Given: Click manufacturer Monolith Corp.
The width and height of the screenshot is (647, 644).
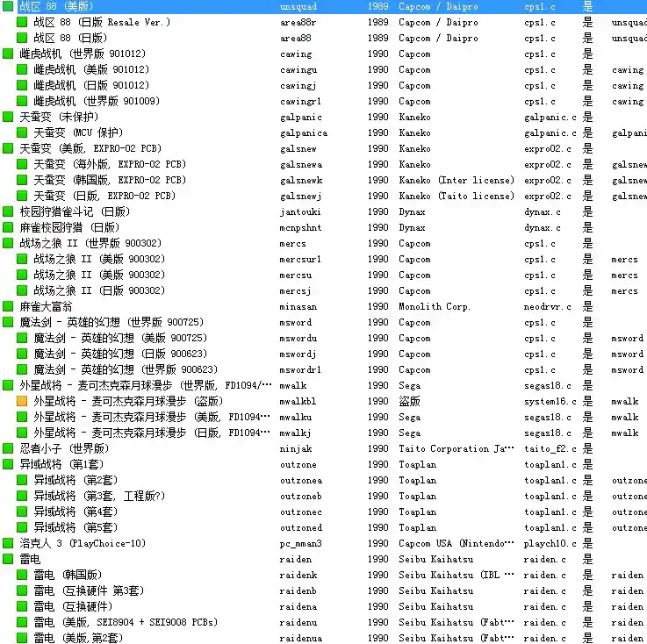Looking at the screenshot, I should [435, 307].
